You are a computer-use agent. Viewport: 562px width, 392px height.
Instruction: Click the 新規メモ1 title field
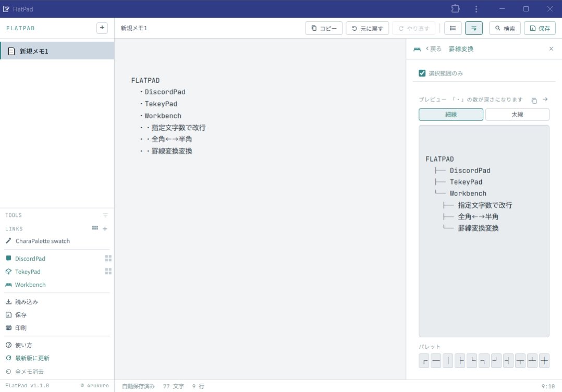(x=134, y=28)
